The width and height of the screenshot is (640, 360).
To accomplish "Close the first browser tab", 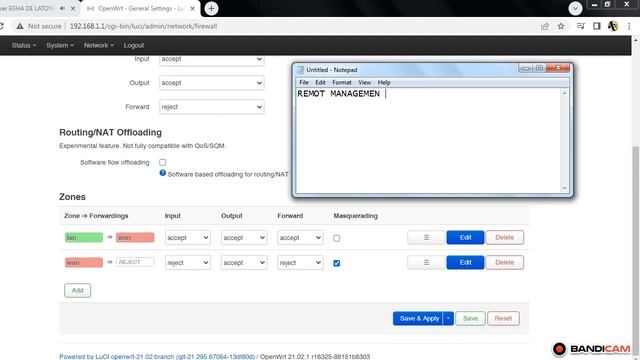I will (73, 8).
